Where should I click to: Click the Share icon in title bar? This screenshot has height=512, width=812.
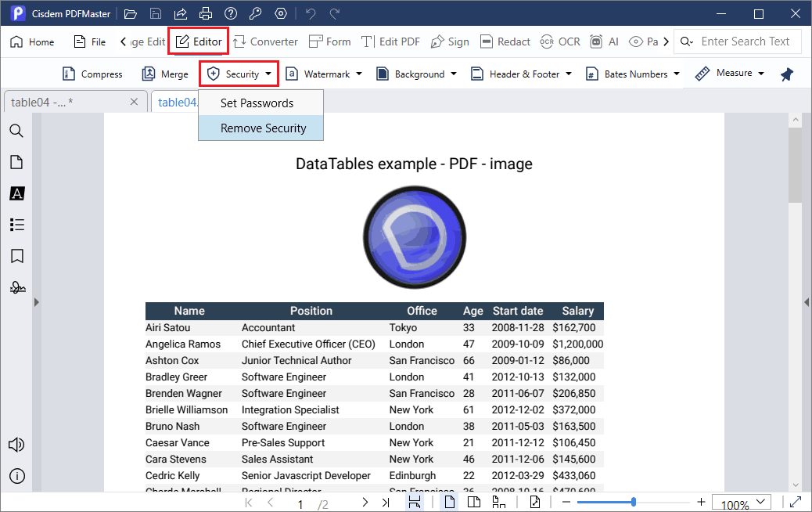coord(181,14)
